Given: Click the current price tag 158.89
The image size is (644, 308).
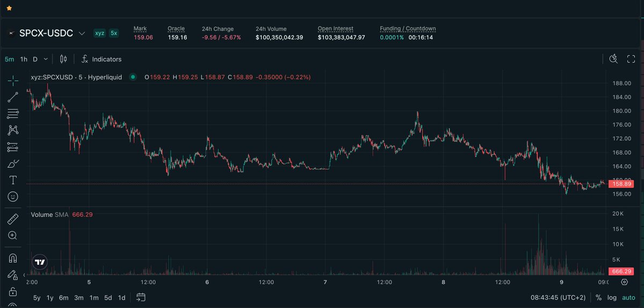Looking at the screenshot, I should 623,184.
